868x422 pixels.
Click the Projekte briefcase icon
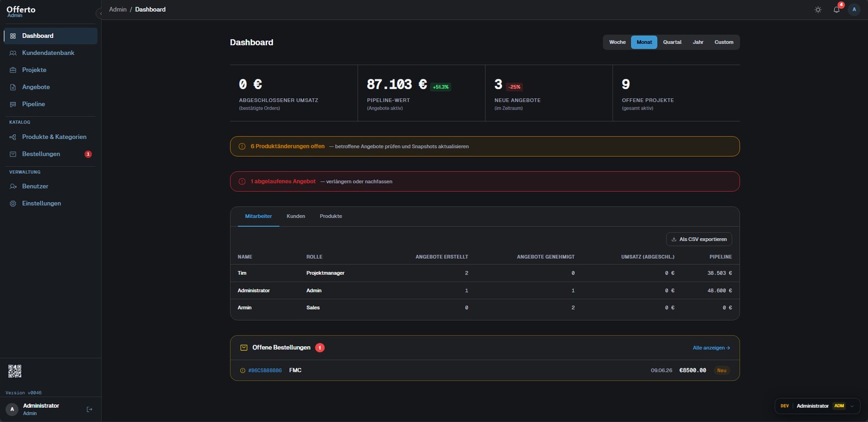[13, 70]
